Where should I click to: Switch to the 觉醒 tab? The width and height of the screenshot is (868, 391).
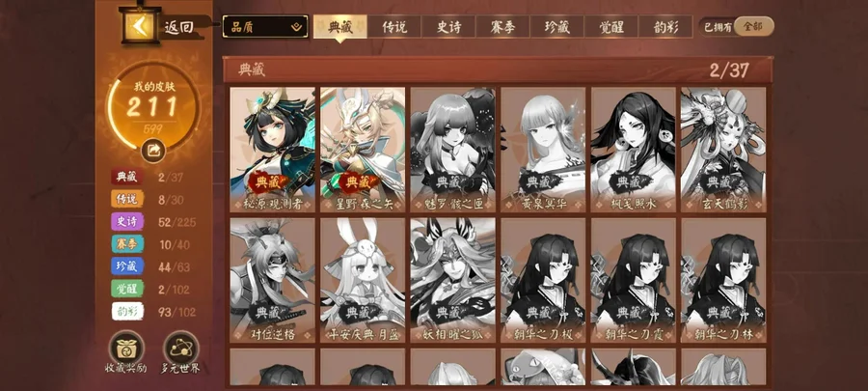[611, 27]
